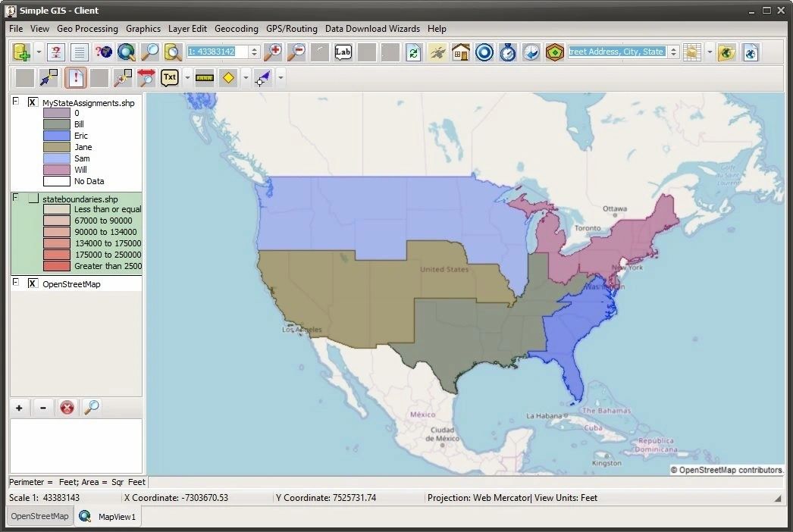Collapse the MyStateAssignments.shp legend entry
793x532 pixels.
[x=14, y=102]
